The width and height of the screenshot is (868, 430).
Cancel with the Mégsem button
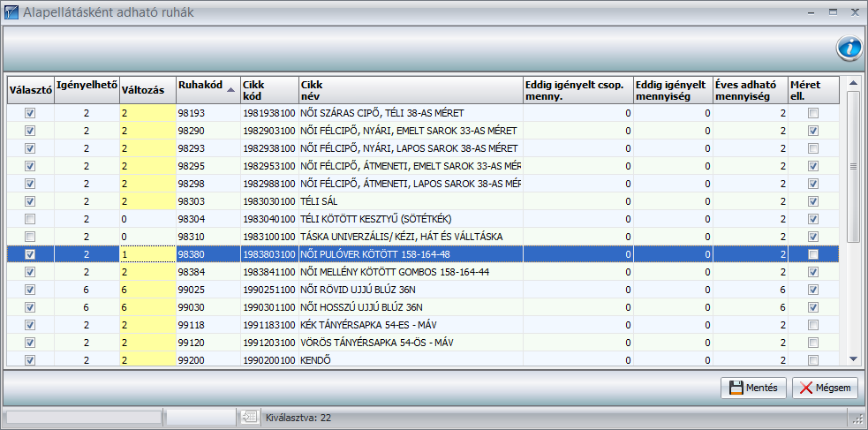pos(825,388)
